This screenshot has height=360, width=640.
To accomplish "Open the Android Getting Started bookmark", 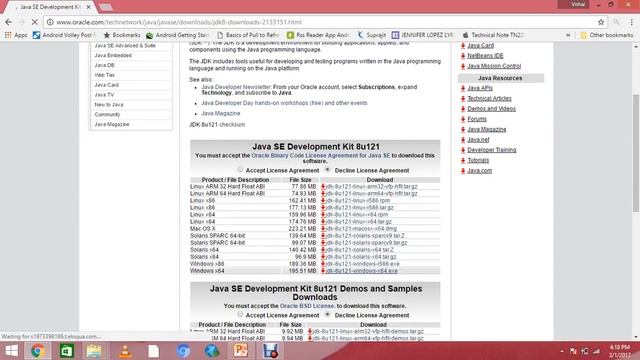I will (x=178, y=35).
